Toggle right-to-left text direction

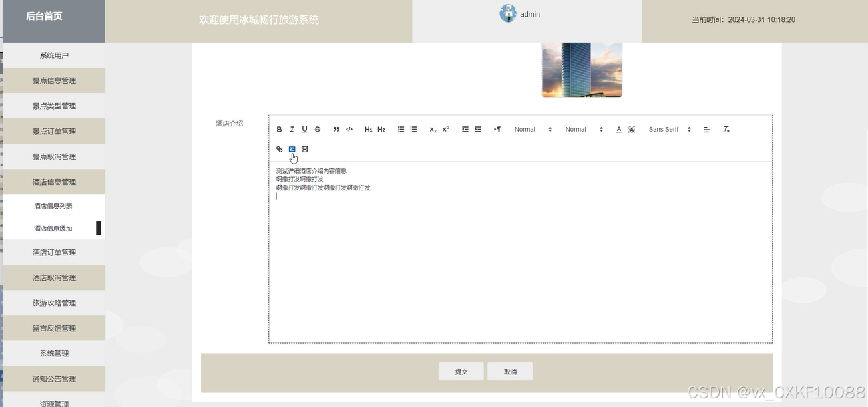(x=497, y=130)
